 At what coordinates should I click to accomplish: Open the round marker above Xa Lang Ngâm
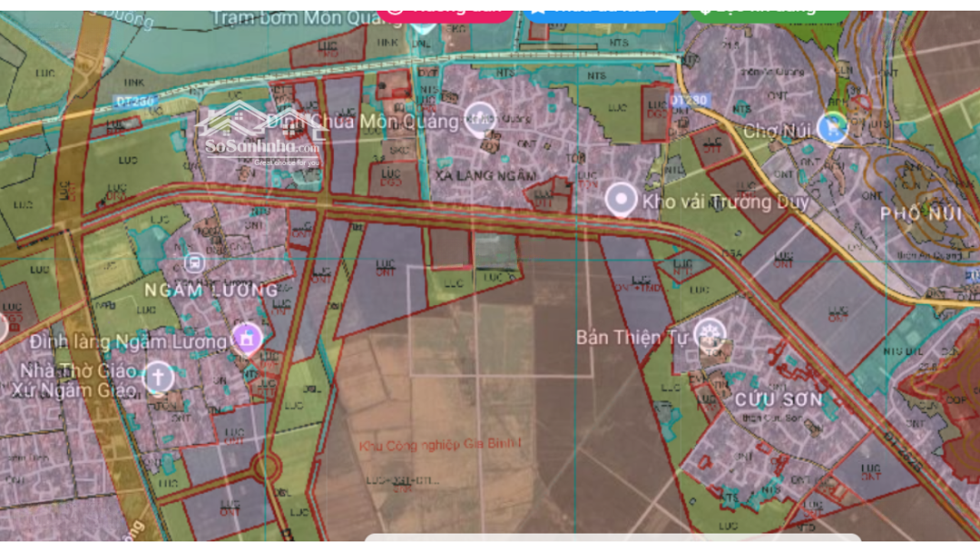[x=480, y=116]
